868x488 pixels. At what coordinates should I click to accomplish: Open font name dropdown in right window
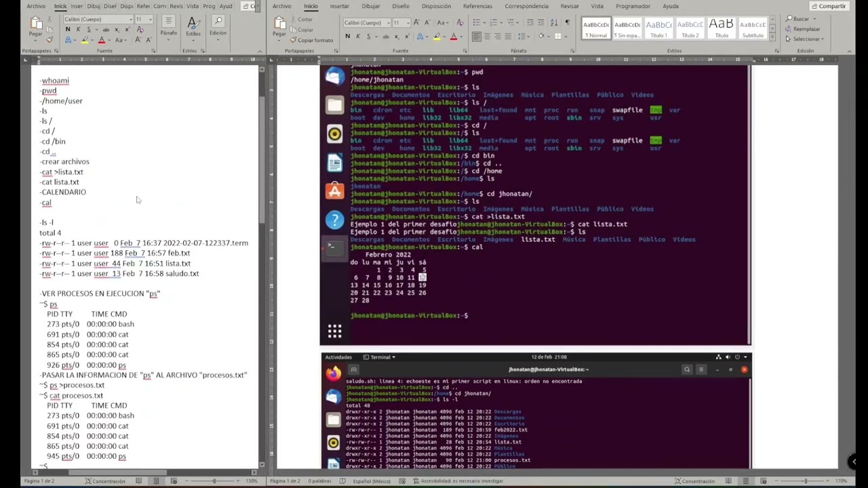coord(389,22)
